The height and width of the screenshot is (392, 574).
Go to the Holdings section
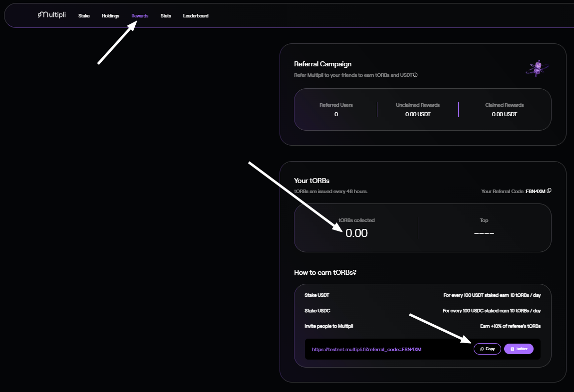pyautogui.click(x=110, y=16)
